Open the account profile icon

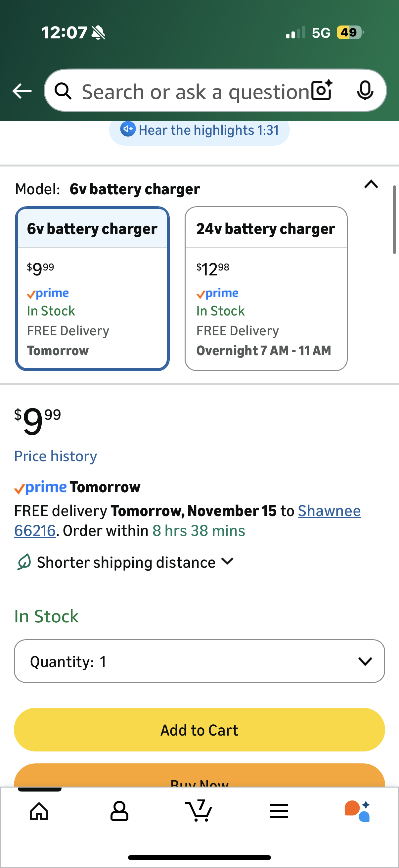119,811
